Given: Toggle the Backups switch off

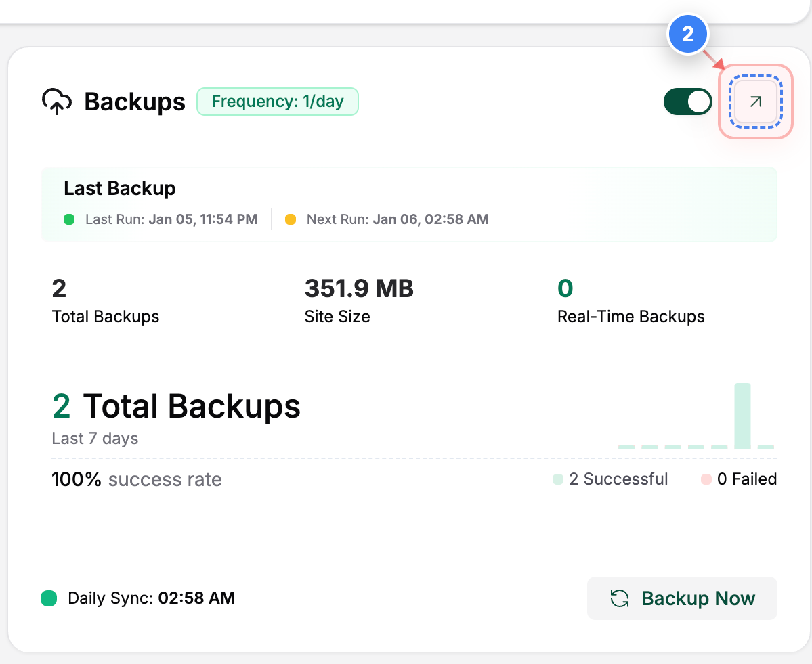Looking at the screenshot, I should pos(687,102).
